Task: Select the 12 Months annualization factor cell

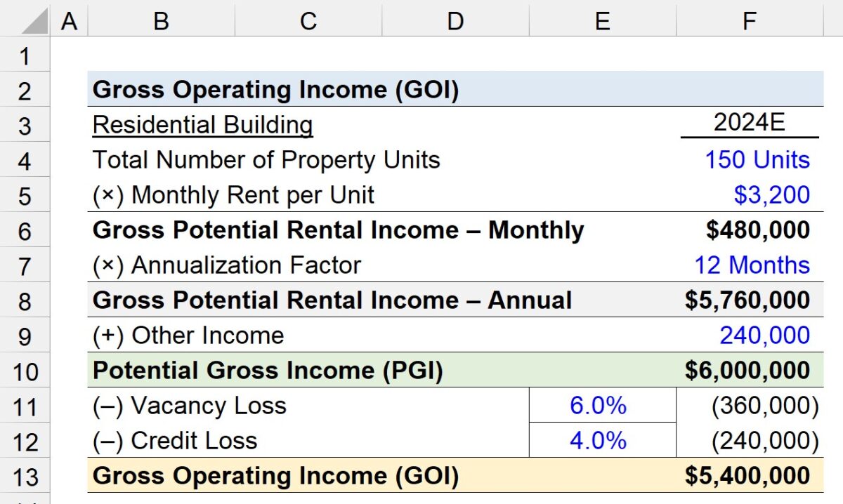Action: [x=748, y=265]
